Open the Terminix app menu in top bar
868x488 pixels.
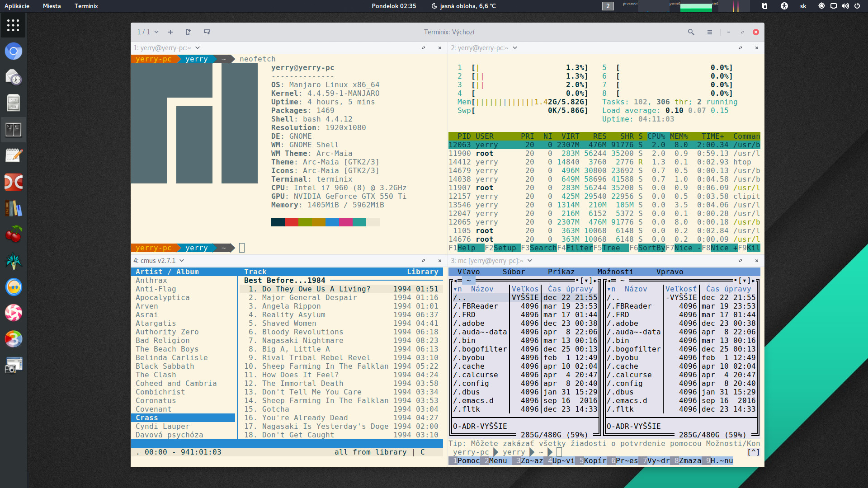click(86, 6)
